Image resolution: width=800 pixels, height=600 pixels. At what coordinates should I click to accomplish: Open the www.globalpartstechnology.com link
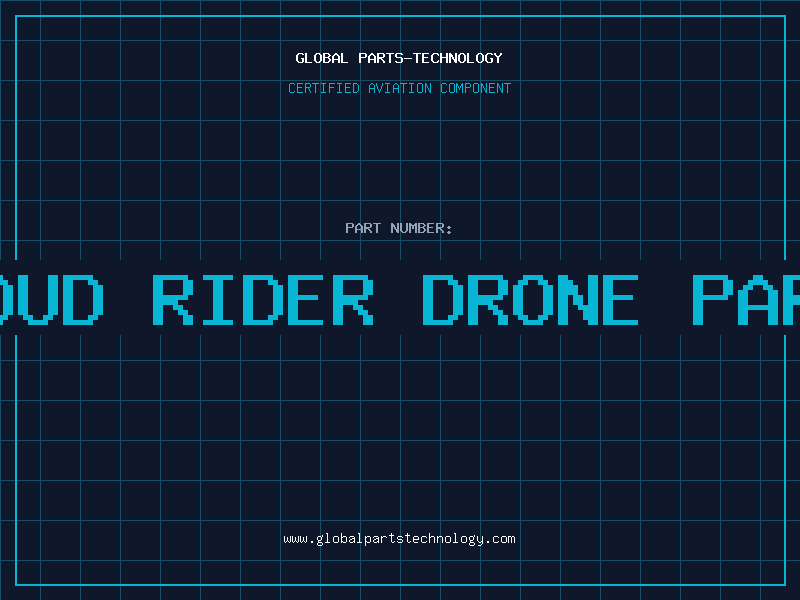[399, 539]
